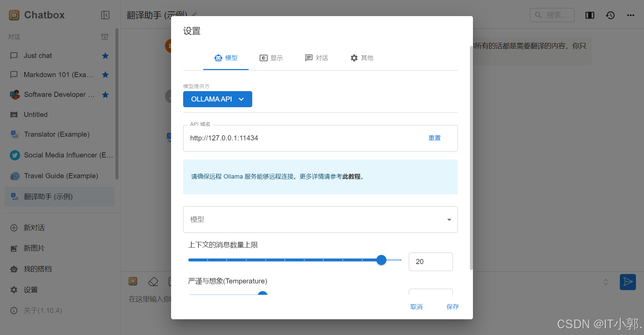The height and width of the screenshot is (335, 644).
Task: Collapse the Chatbox sidebar panel icon
Action: [105, 15]
